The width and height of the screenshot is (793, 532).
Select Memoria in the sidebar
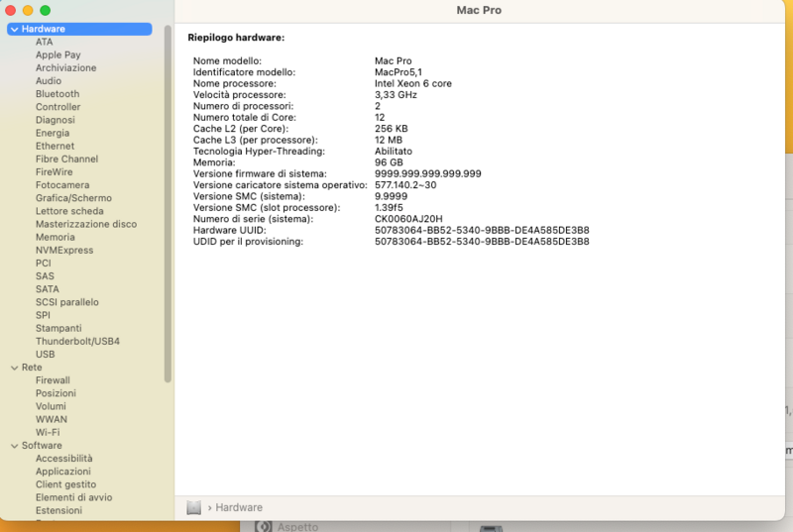coord(55,238)
